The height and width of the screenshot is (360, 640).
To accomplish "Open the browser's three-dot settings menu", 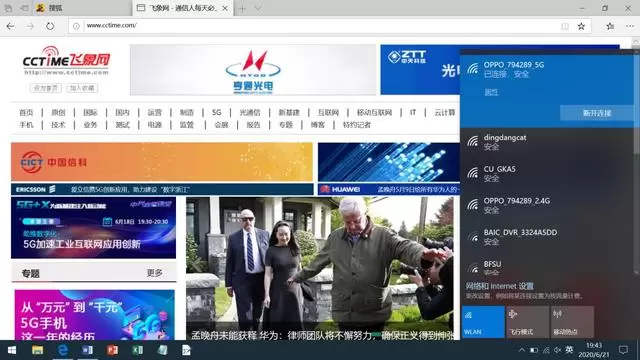I will [630, 26].
